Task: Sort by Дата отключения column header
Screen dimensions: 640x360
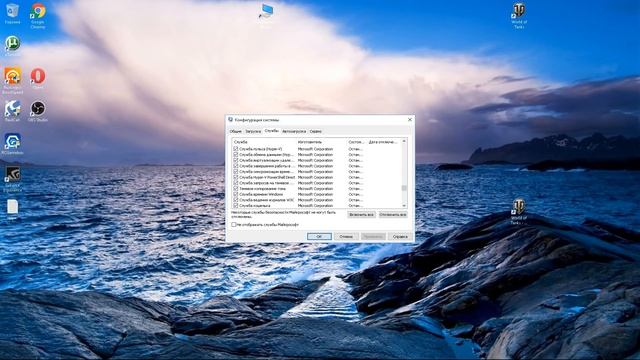Action: click(x=384, y=142)
